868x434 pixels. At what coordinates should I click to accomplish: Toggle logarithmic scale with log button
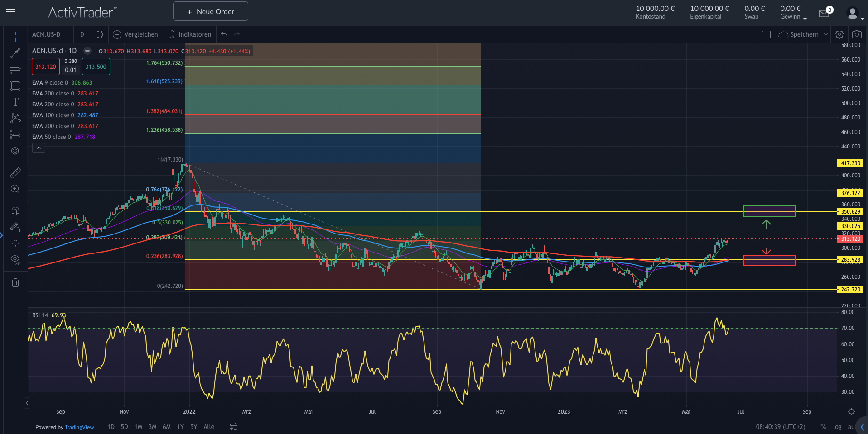point(837,427)
